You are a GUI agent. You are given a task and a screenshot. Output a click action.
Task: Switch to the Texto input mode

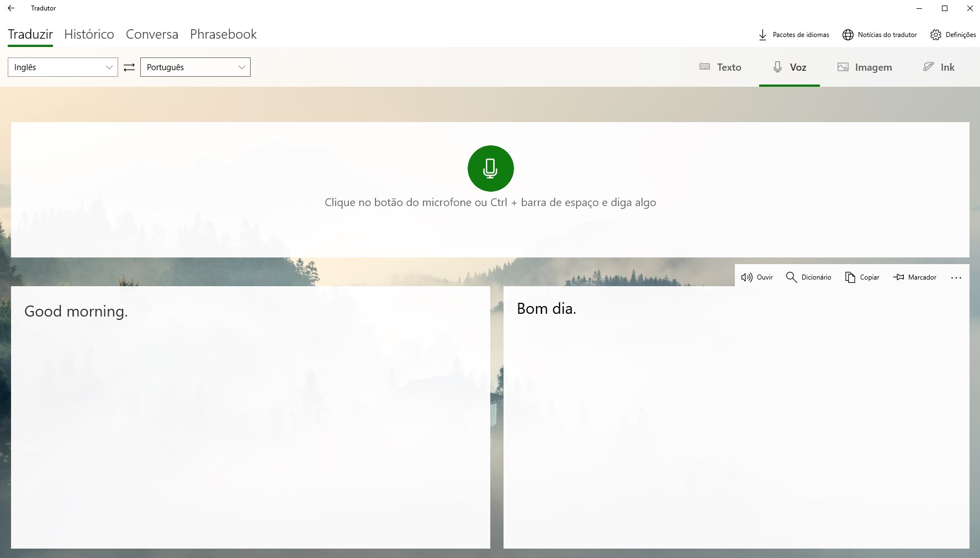(720, 67)
